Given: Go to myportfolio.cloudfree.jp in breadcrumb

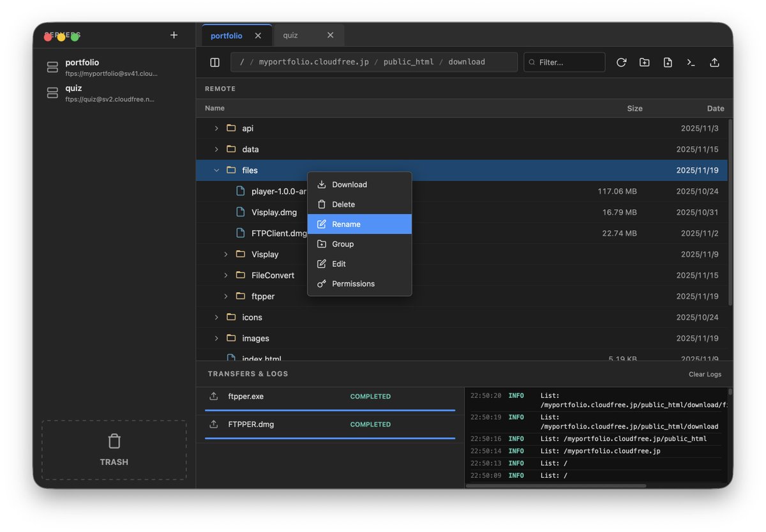Looking at the screenshot, I should (x=314, y=62).
